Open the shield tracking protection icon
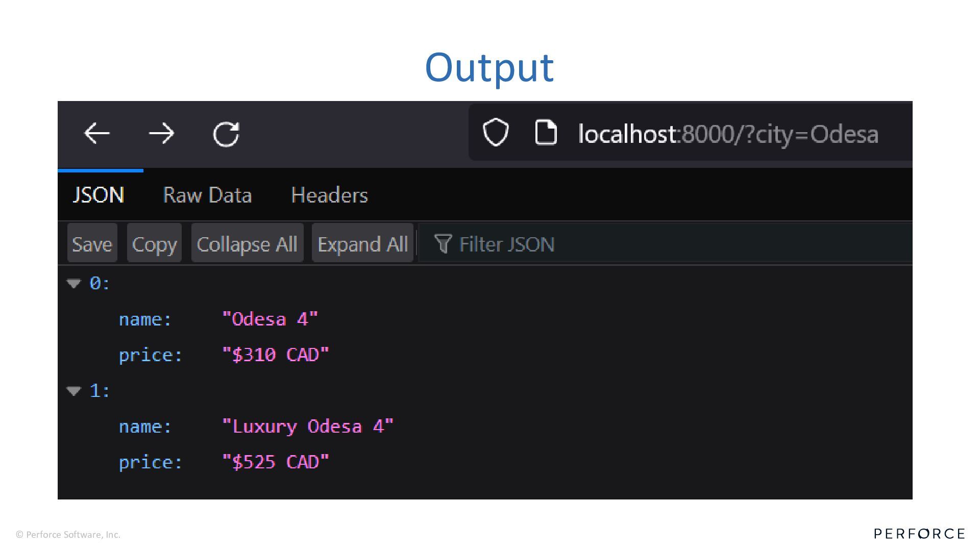The width and height of the screenshot is (980, 551). click(x=496, y=133)
